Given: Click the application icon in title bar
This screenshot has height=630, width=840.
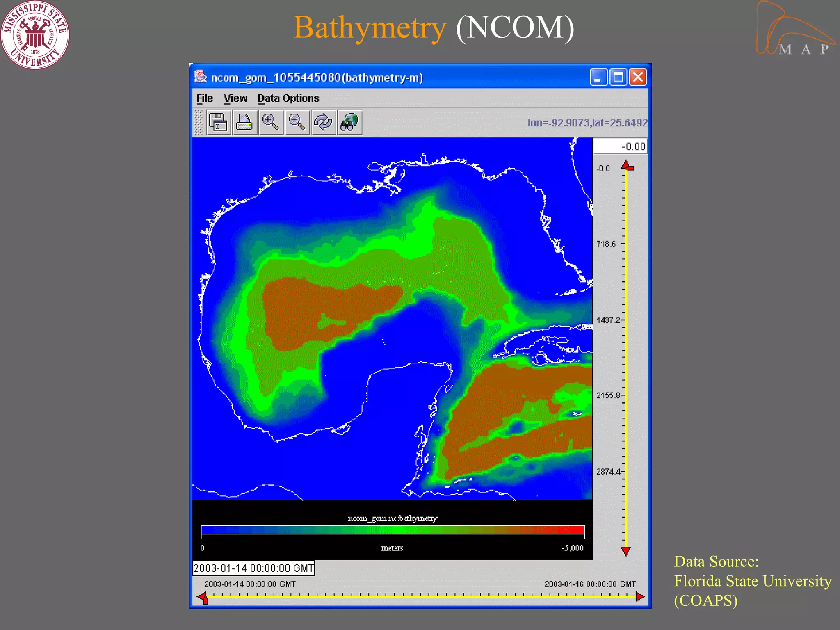Looking at the screenshot, I should click(200, 77).
